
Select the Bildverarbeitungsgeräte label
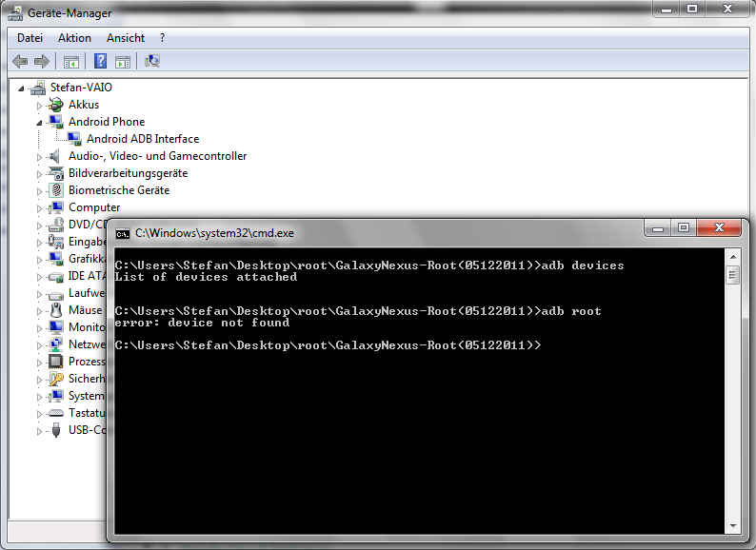[x=128, y=173]
